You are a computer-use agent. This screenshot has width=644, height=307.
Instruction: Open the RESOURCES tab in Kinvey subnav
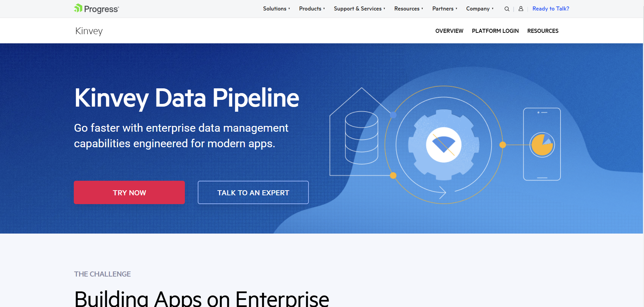coord(543,31)
